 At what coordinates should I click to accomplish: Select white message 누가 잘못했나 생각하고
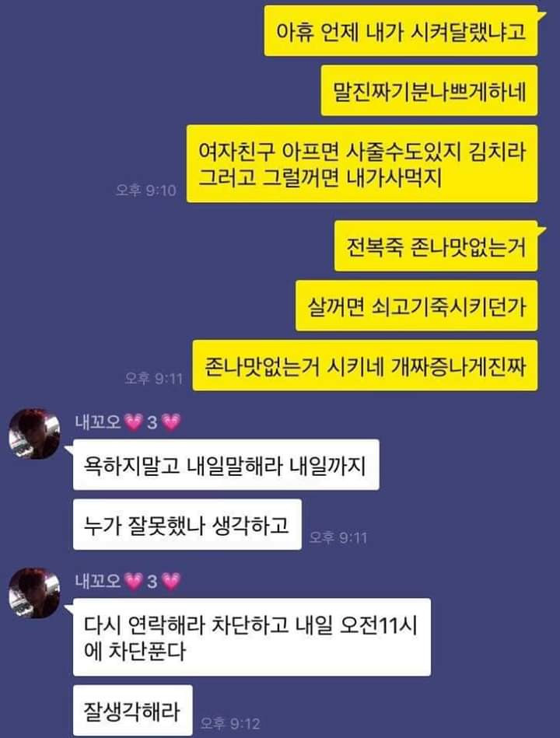187,524
